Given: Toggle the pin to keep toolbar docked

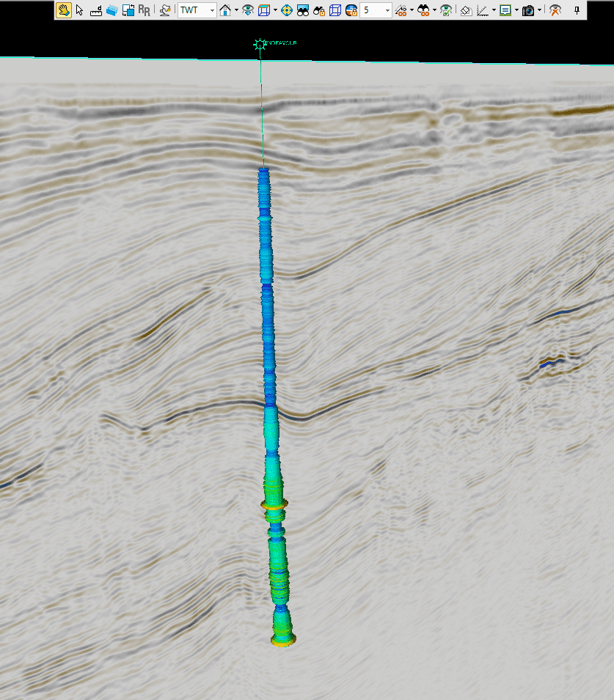Looking at the screenshot, I should (577, 10).
